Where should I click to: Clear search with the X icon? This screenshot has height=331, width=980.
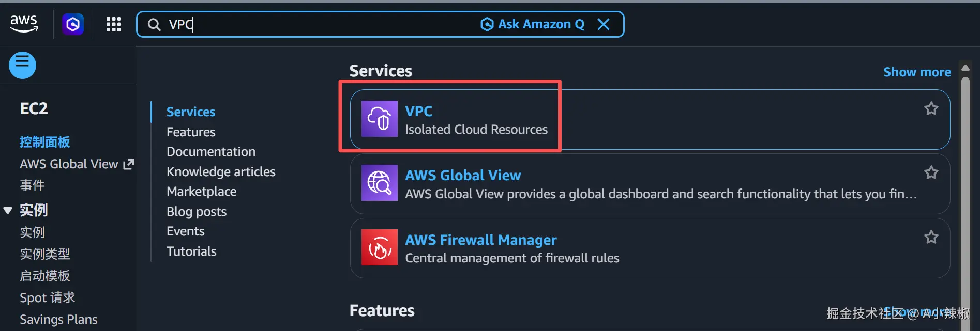pos(604,24)
